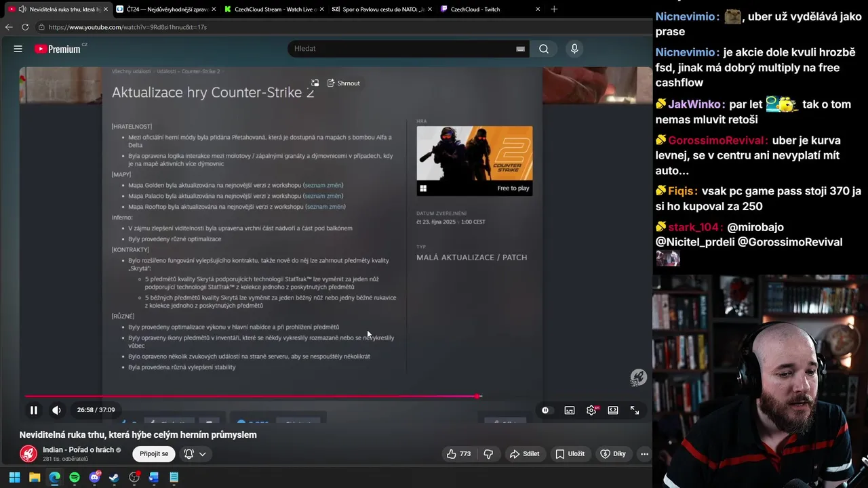Pause the video playback
Screen dimensions: 868x488
[33, 410]
